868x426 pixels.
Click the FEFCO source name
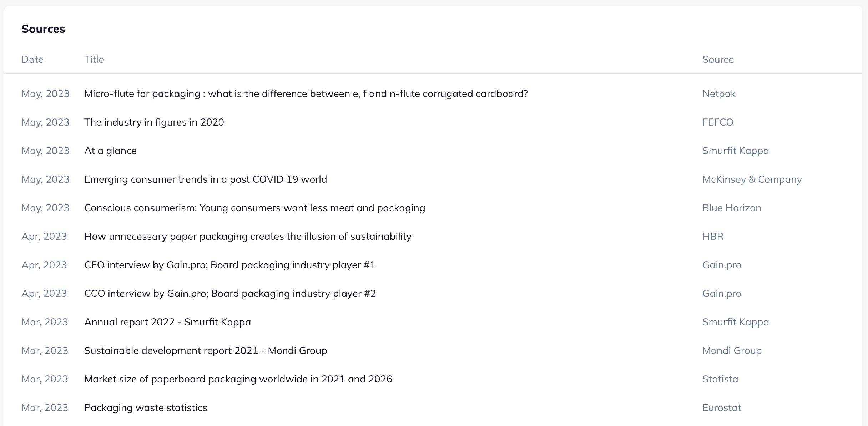coord(717,122)
